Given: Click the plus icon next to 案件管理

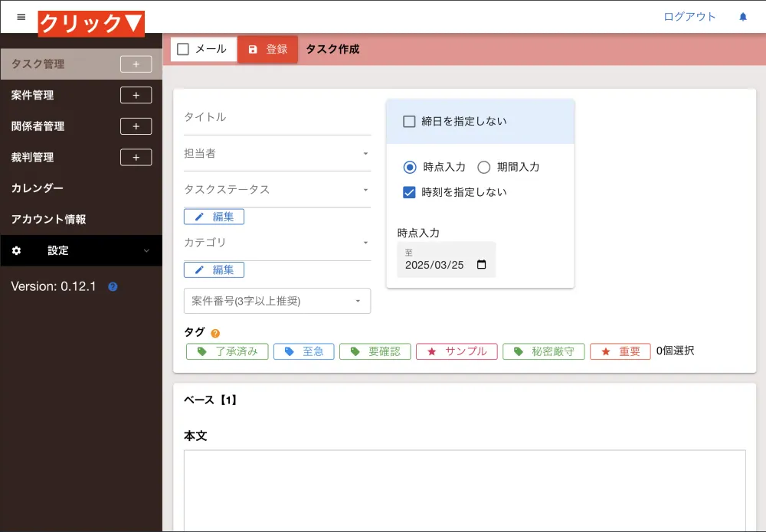Looking at the screenshot, I should coord(136,95).
